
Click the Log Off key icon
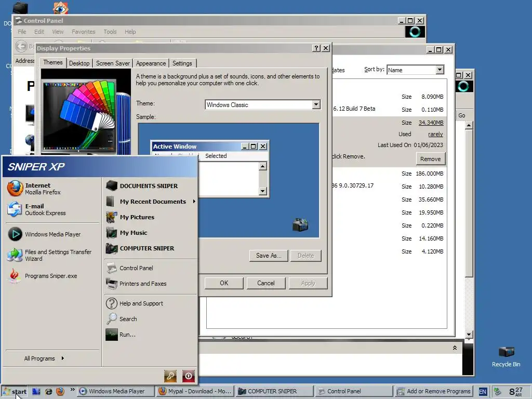pyautogui.click(x=170, y=376)
